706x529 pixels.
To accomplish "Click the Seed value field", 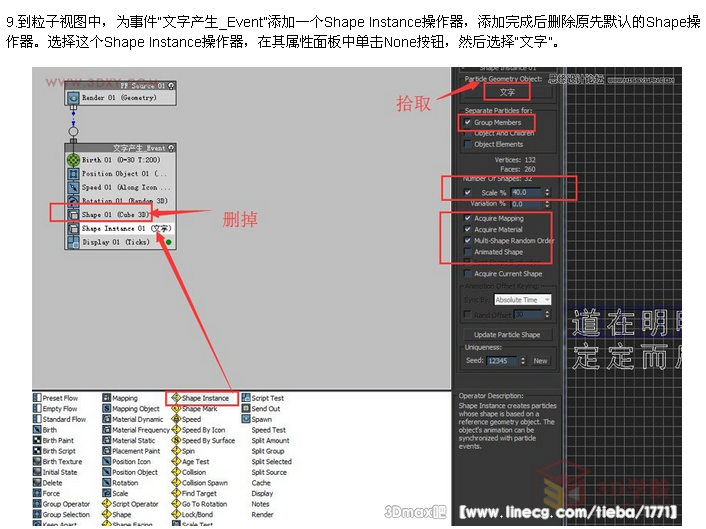I will tap(502, 361).
